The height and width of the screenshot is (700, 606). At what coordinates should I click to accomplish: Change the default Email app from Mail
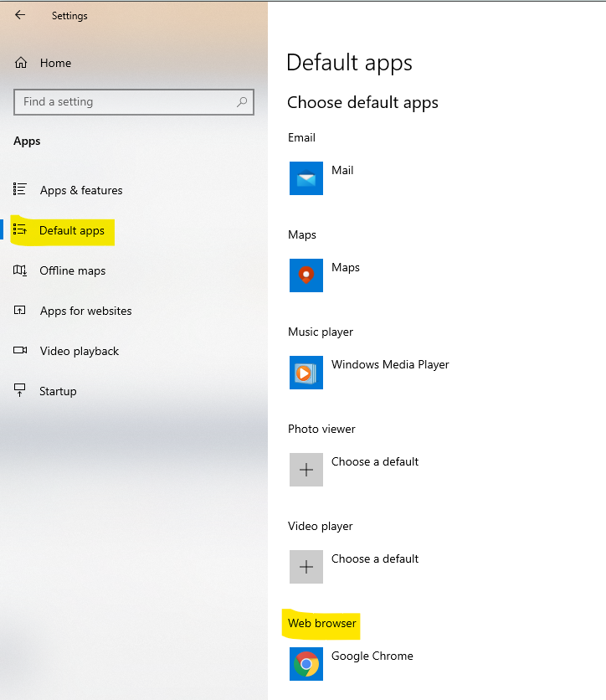(x=342, y=170)
